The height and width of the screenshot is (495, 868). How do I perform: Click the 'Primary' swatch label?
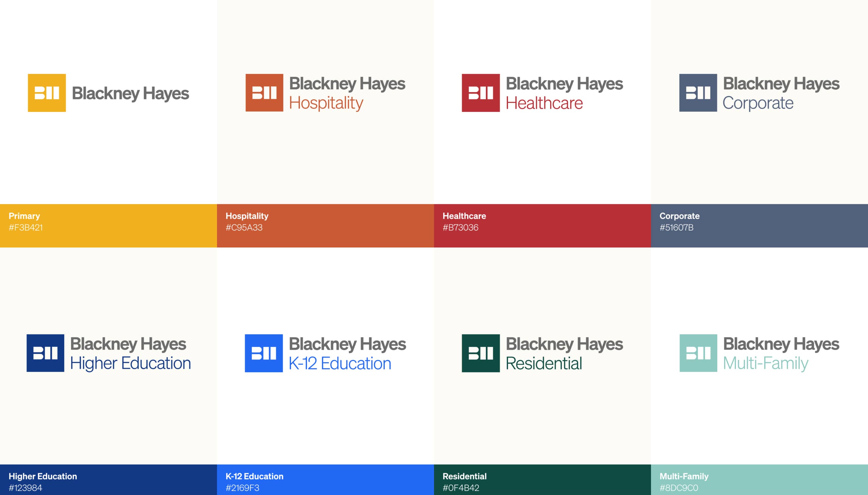24,216
